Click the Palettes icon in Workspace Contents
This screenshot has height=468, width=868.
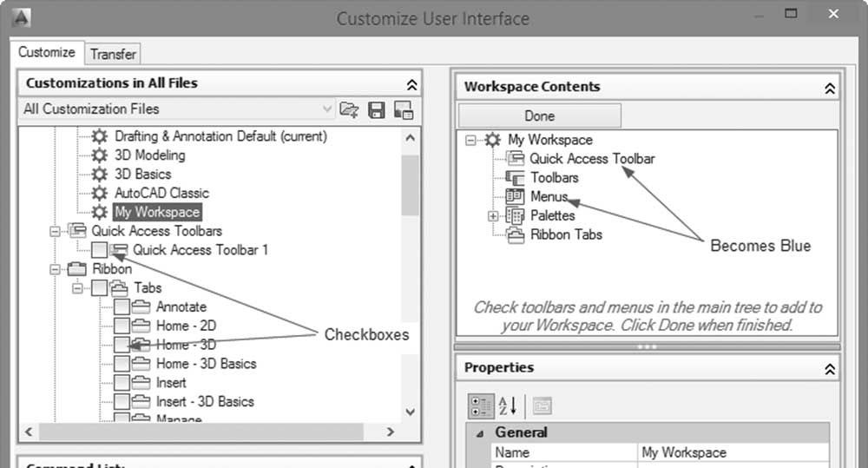point(515,215)
